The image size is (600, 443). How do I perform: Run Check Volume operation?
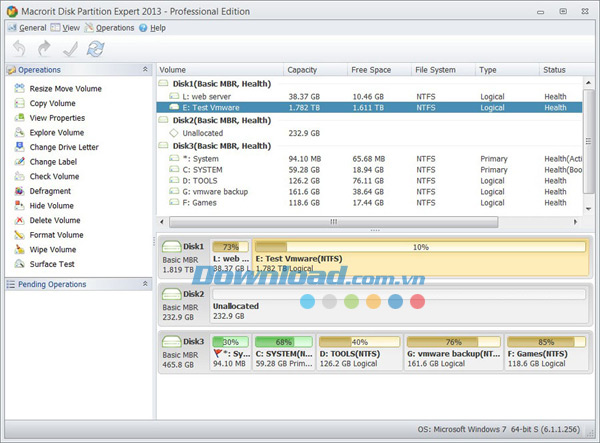point(47,176)
